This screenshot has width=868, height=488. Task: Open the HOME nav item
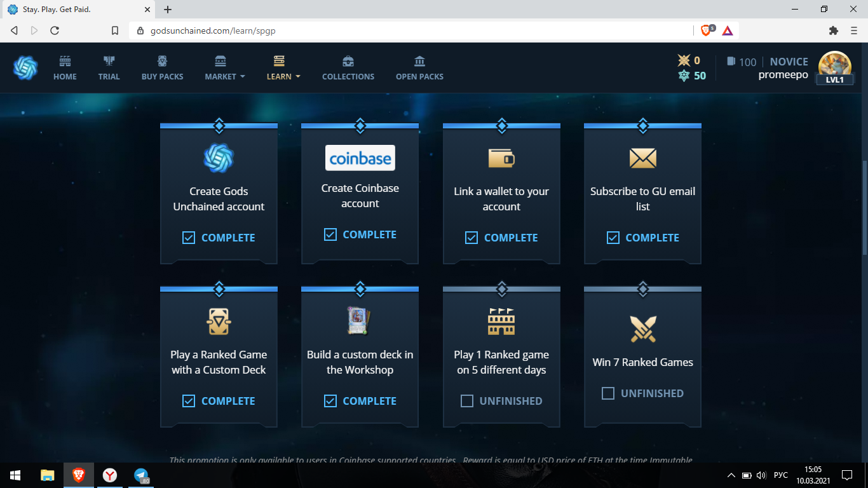(x=65, y=68)
